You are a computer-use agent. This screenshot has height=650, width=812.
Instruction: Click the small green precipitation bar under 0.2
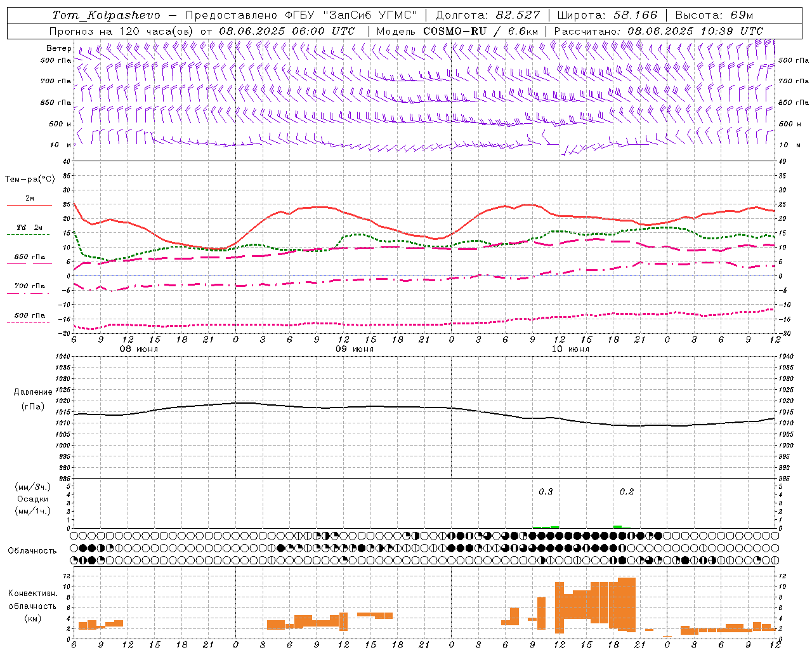pyautogui.click(x=617, y=526)
